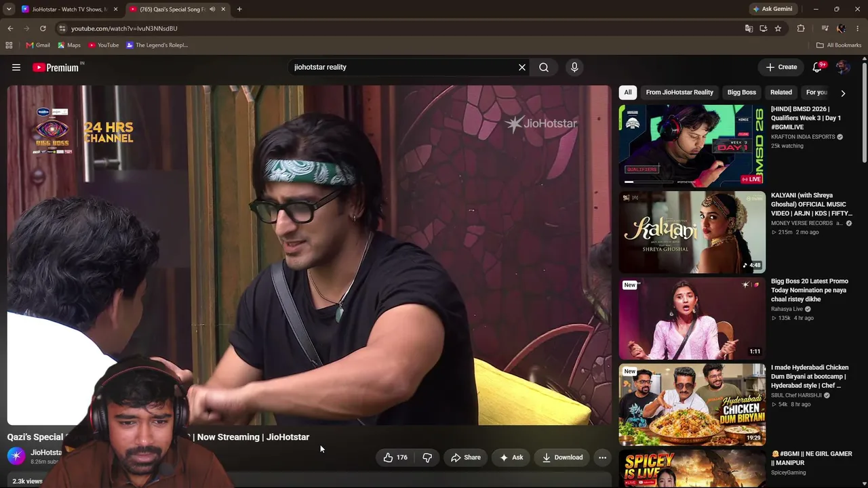Open the tab search dropdown
Image resolution: width=868 pixels, height=488 pixels.
pos(9,9)
